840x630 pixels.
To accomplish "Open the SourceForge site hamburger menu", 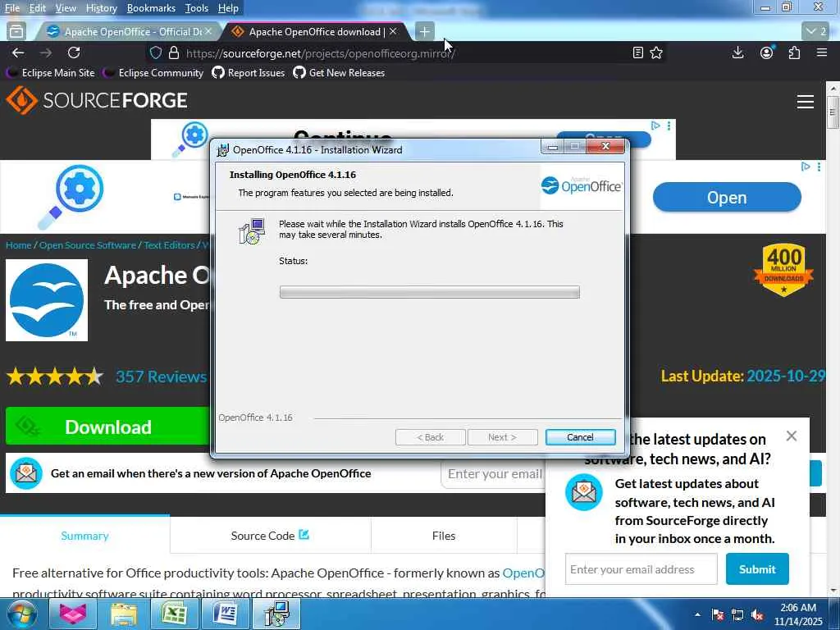I will point(806,101).
